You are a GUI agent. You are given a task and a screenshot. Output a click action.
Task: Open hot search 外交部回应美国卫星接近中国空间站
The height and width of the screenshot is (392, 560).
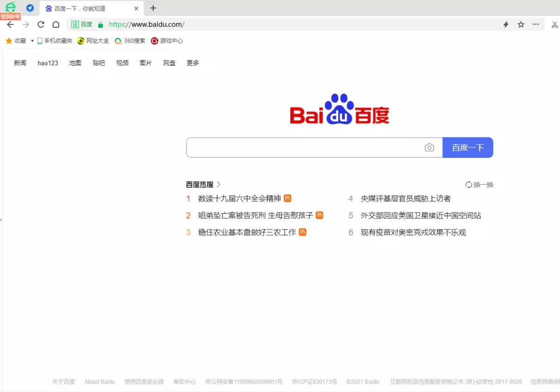point(421,215)
